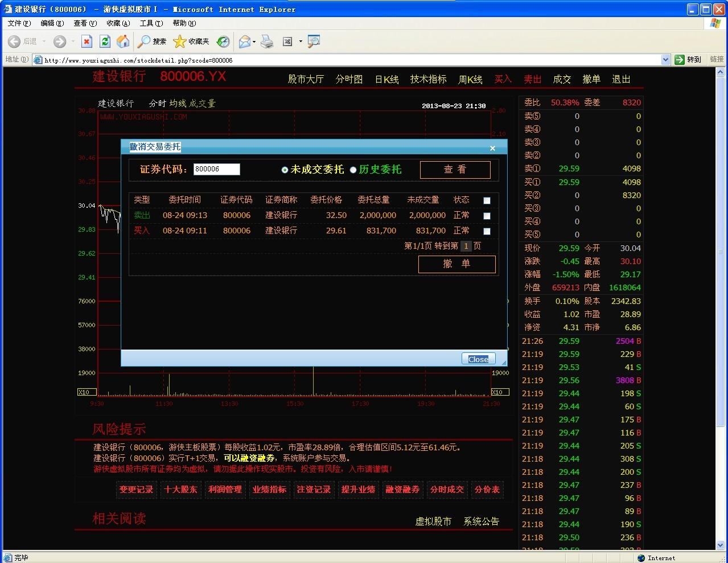Select the 未成交委托 radio button

tap(285, 170)
